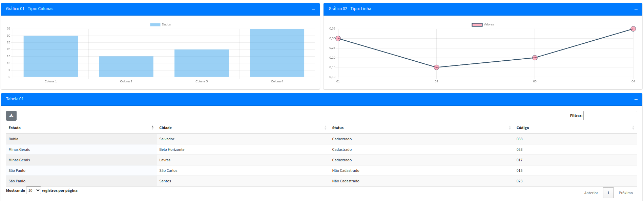Sort table by Estado column
The image size is (644, 201).
click(x=15, y=128)
